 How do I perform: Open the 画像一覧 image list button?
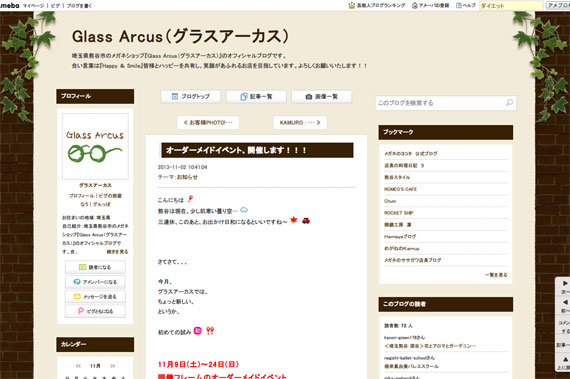click(x=322, y=97)
